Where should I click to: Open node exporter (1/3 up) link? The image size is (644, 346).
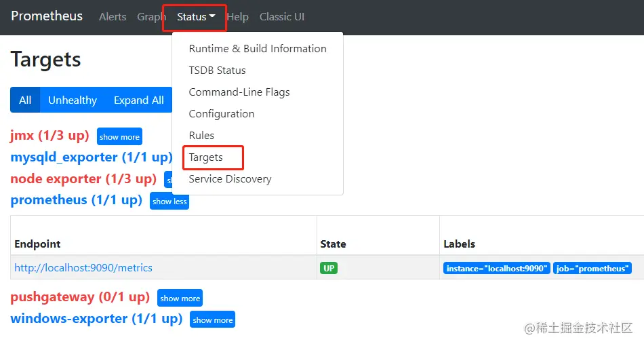[83, 178]
